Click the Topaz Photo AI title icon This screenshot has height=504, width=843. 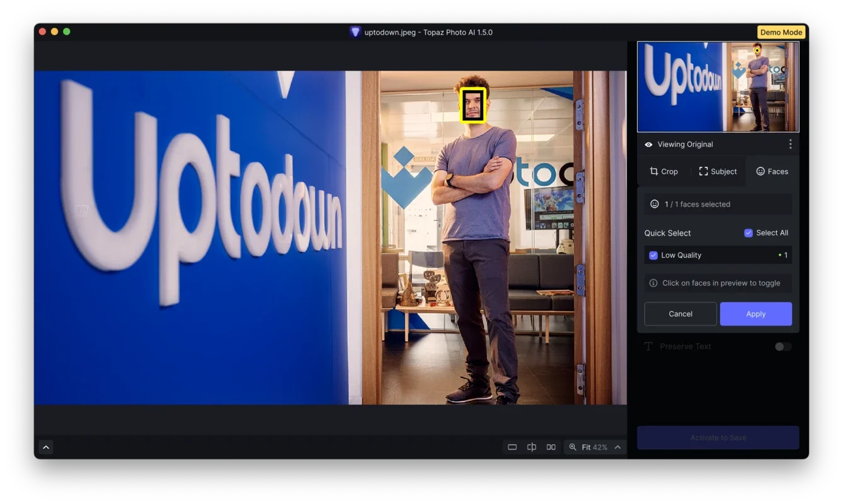pyautogui.click(x=355, y=32)
